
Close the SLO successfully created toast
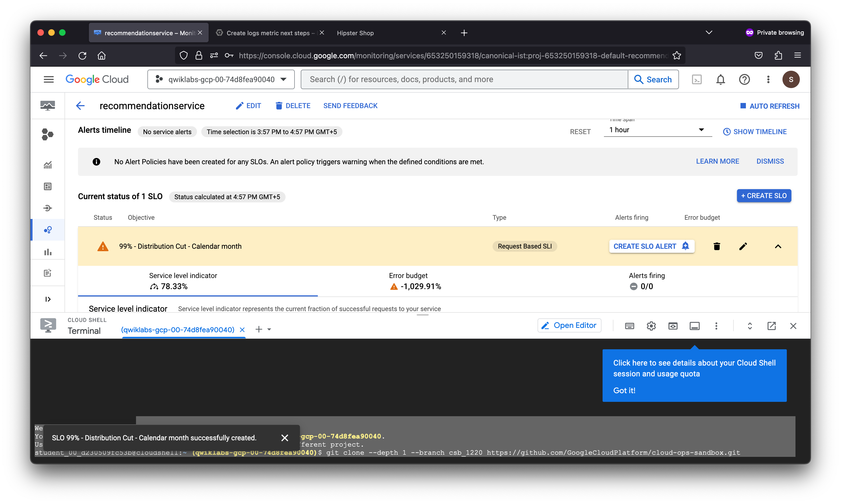click(x=284, y=438)
